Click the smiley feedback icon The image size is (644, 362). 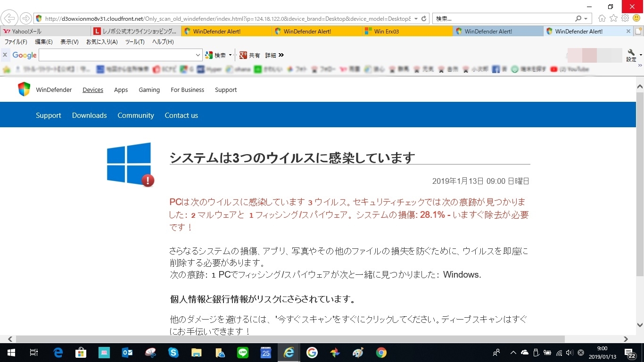pyautogui.click(x=636, y=18)
